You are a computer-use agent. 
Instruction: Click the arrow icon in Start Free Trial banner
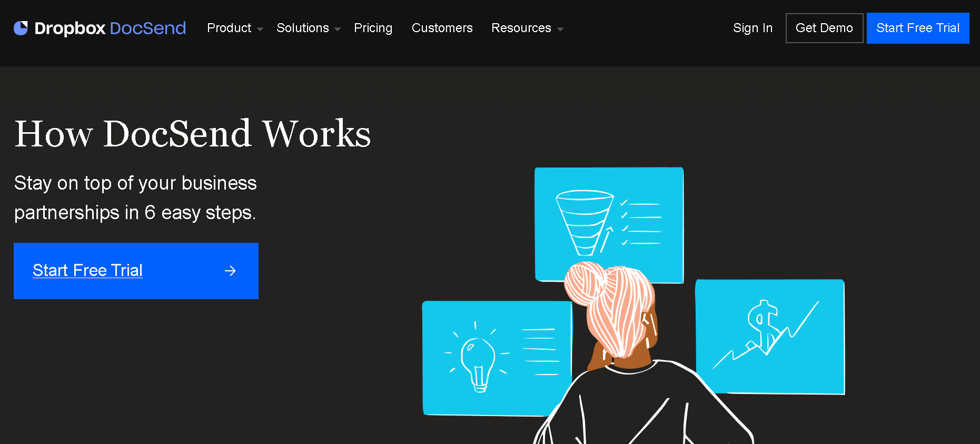tap(230, 271)
